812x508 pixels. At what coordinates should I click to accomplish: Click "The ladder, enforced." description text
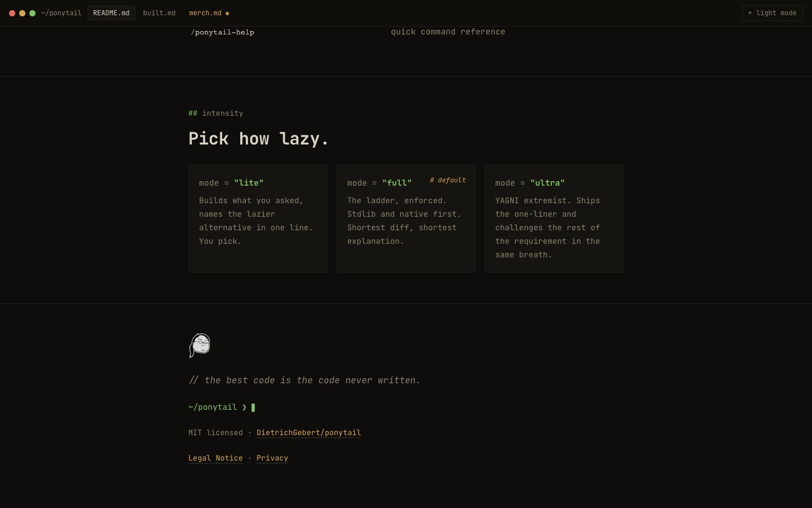pyautogui.click(x=404, y=221)
